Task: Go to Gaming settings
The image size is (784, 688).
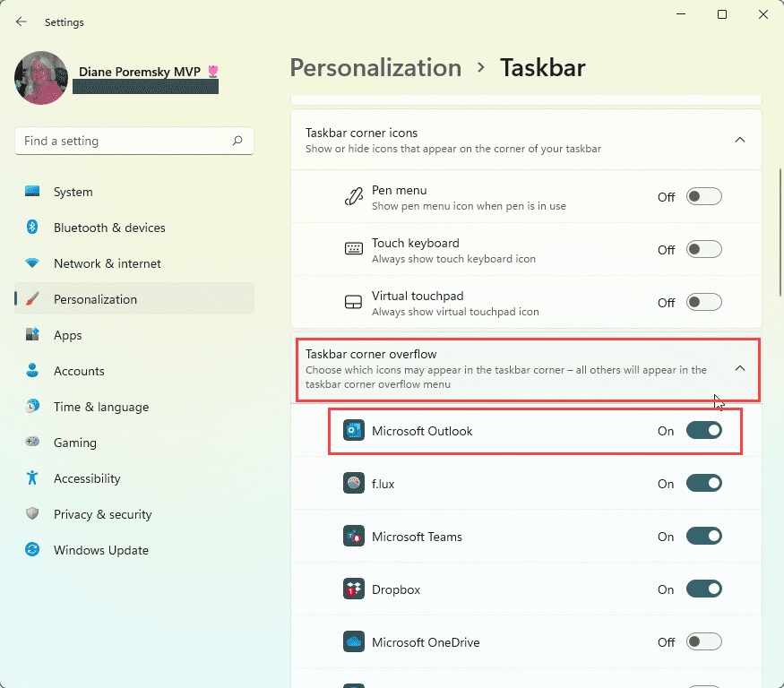Action: click(x=134, y=443)
